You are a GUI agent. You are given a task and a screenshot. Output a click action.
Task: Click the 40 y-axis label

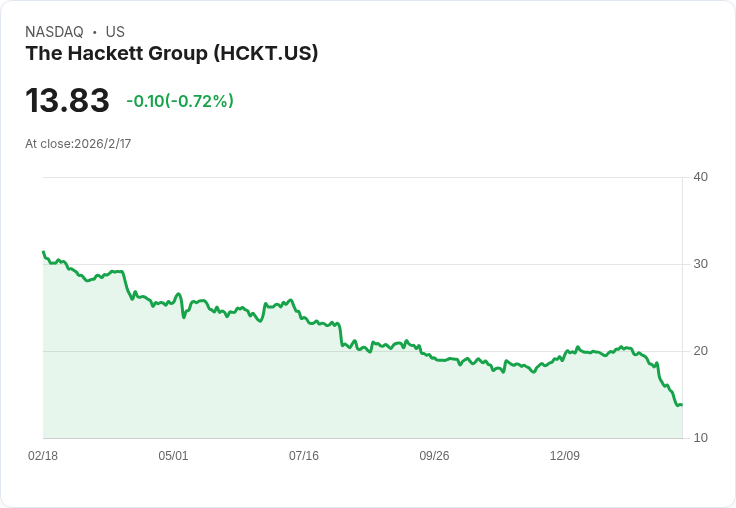click(x=700, y=177)
